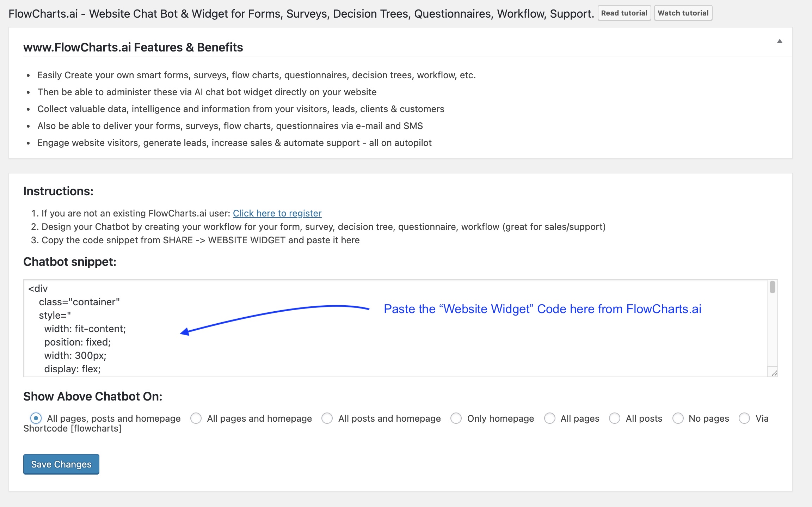Follow the Click here to register link
The width and height of the screenshot is (812, 507).
pyautogui.click(x=277, y=213)
